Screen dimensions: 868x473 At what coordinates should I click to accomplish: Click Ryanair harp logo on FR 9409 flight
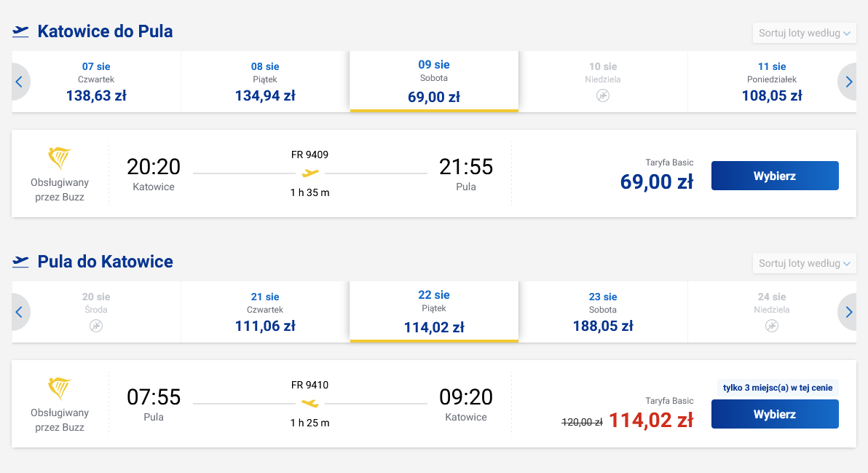pyautogui.click(x=60, y=158)
